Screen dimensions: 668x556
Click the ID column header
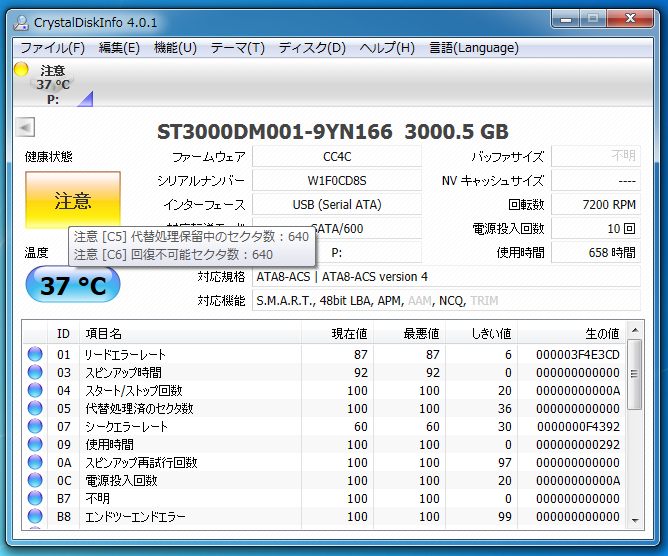[63, 333]
